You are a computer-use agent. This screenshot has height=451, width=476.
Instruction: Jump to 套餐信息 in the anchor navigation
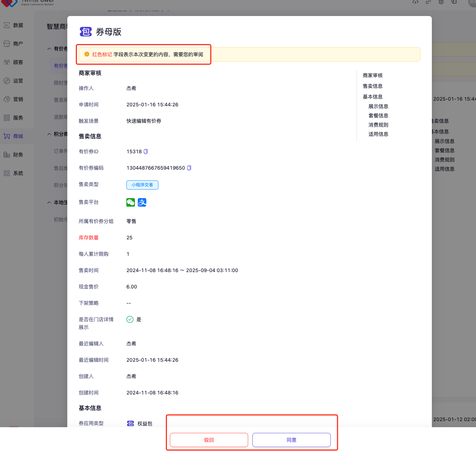coord(378,116)
